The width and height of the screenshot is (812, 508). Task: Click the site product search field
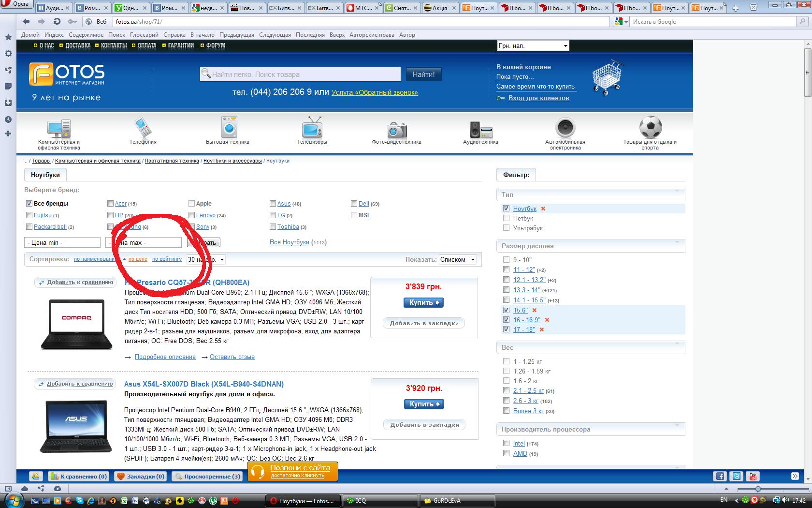[300, 74]
